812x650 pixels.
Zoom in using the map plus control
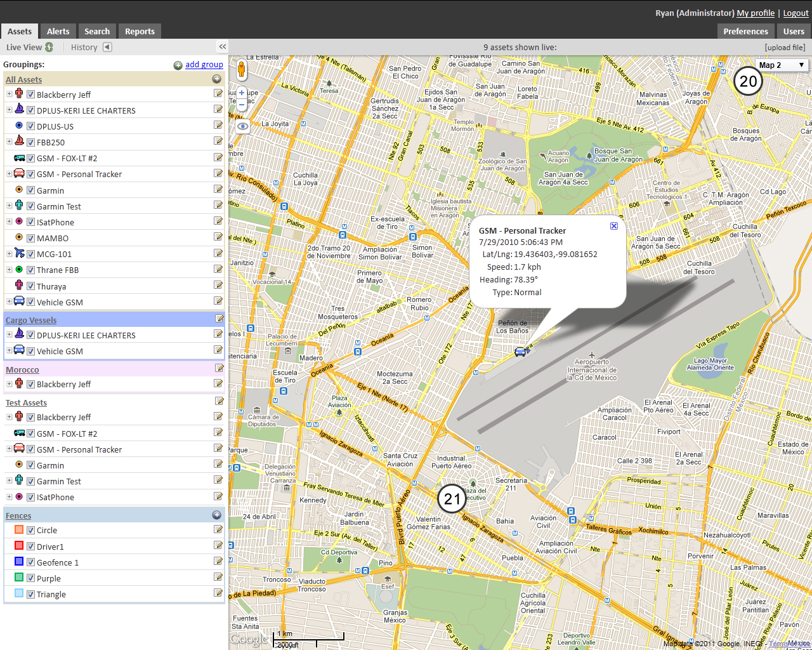click(x=241, y=92)
